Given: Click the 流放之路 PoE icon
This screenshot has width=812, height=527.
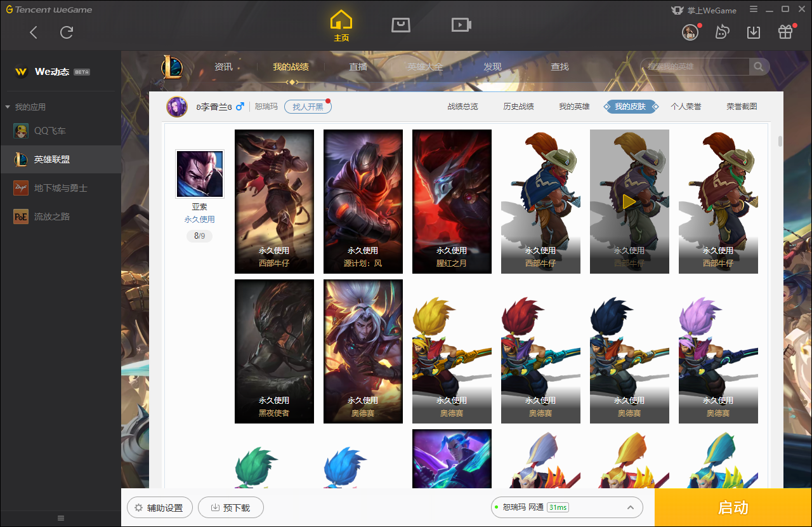Looking at the screenshot, I should [21, 217].
